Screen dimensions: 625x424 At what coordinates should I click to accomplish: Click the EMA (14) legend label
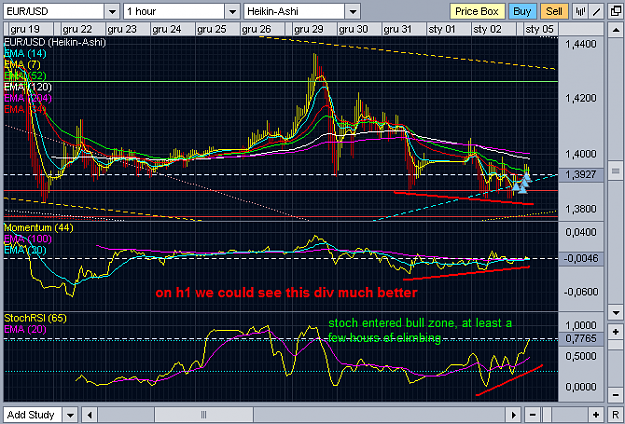[x=25, y=53]
